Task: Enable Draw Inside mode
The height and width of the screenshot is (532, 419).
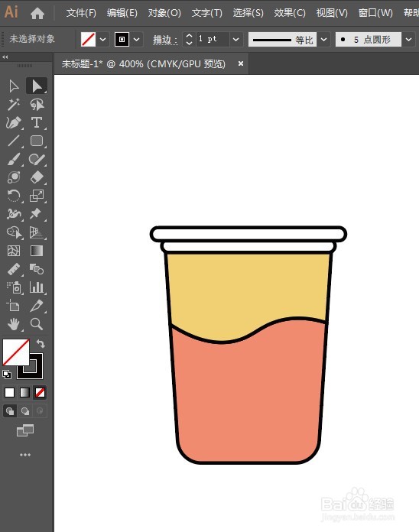Action: point(40,411)
